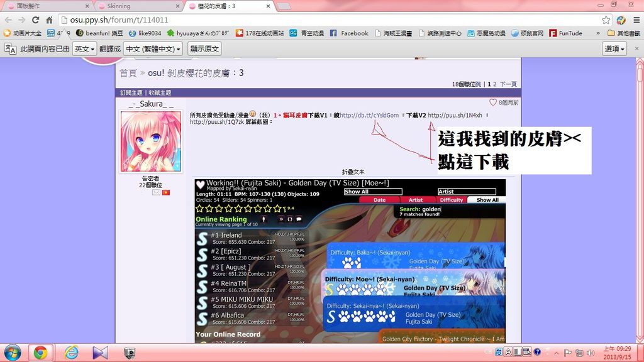This screenshot has width=644, height=362.
Task: Open the 選項 dropdown in the translation bar
Action: click(x=614, y=49)
